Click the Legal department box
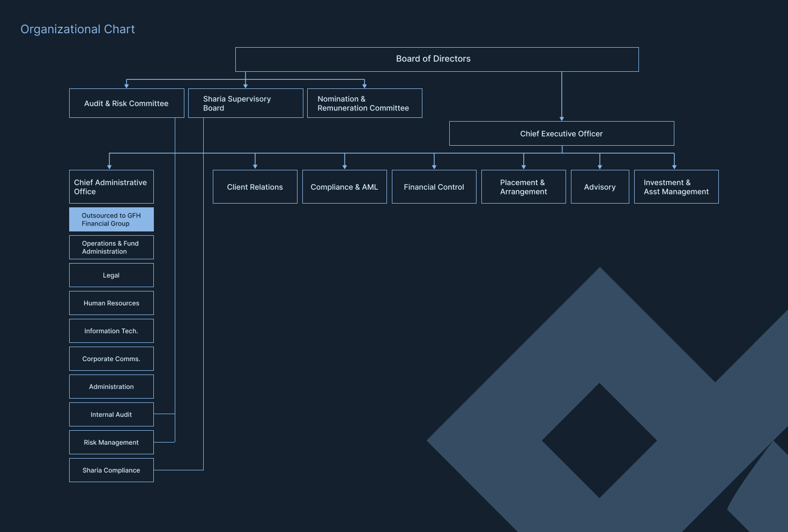The image size is (788, 532). pyautogui.click(x=111, y=275)
